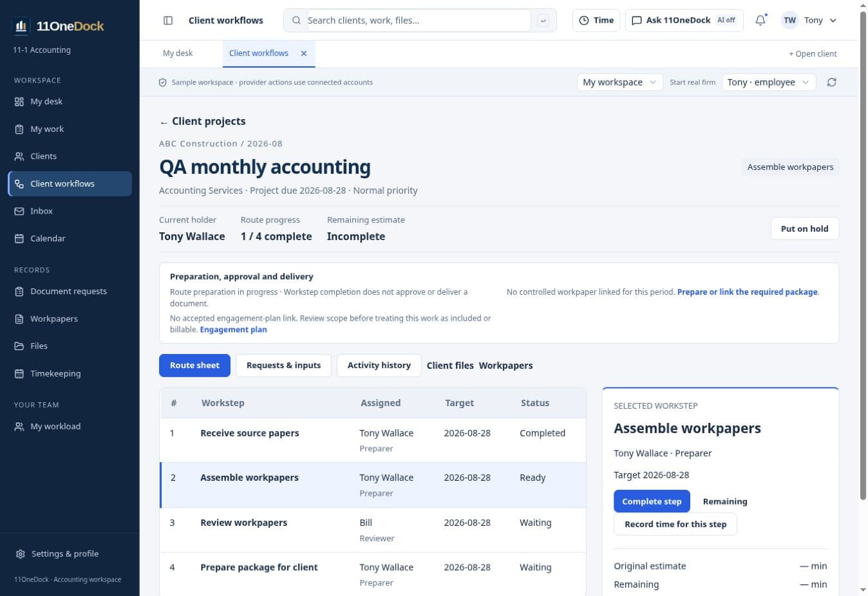Go to My work in sidebar
Viewport: 868px width, 596px height.
tap(70, 129)
